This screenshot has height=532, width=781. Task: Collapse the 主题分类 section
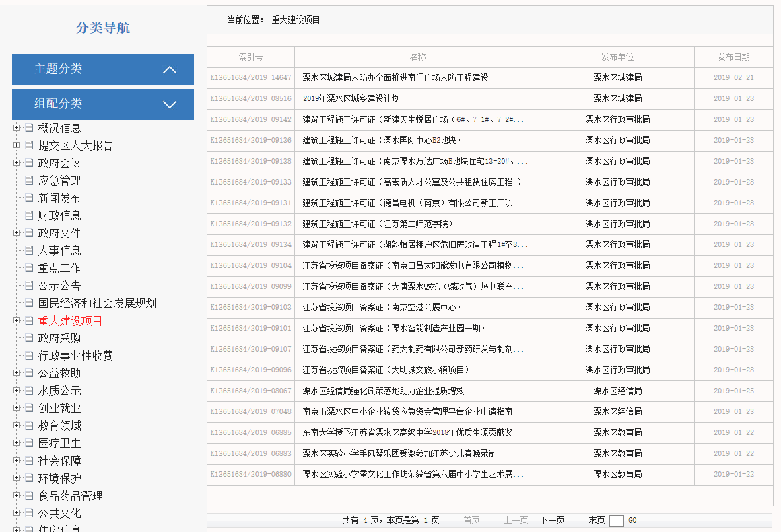point(170,69)
